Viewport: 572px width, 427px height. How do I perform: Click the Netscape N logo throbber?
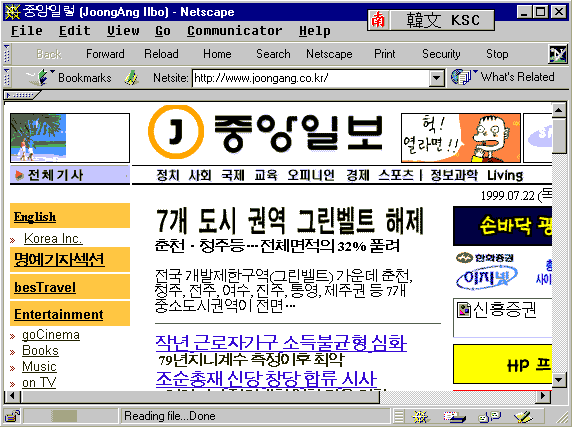coord(558,54)
